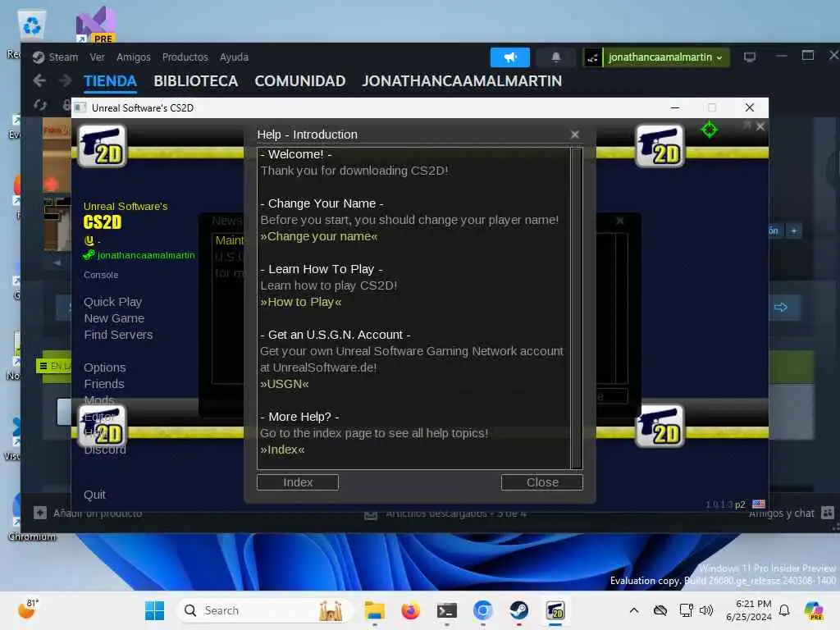Click volume speaker tray icon
The width and height of the screenshot is (840, 630).
click(x=706, y=610)
